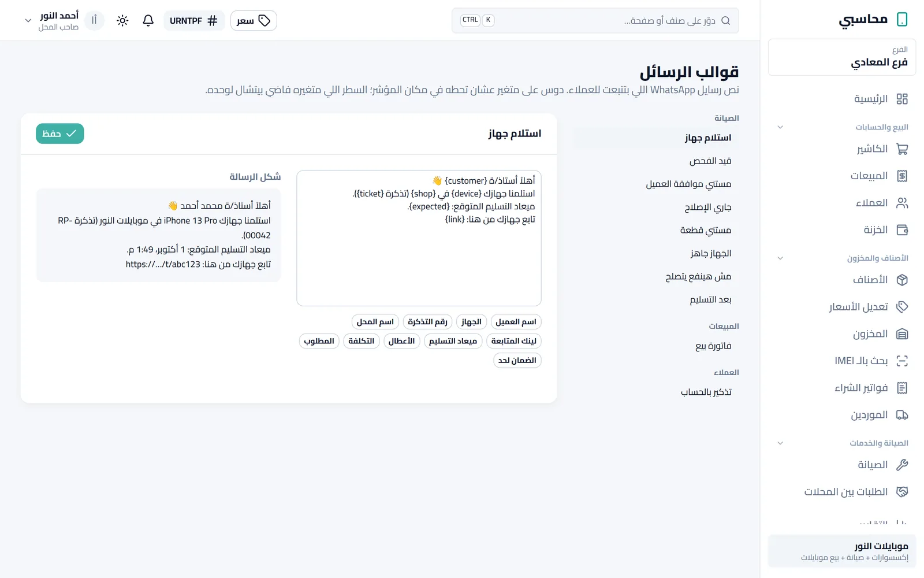Collapse the البيع والحسابات sidebar section

tap(842, 127)
